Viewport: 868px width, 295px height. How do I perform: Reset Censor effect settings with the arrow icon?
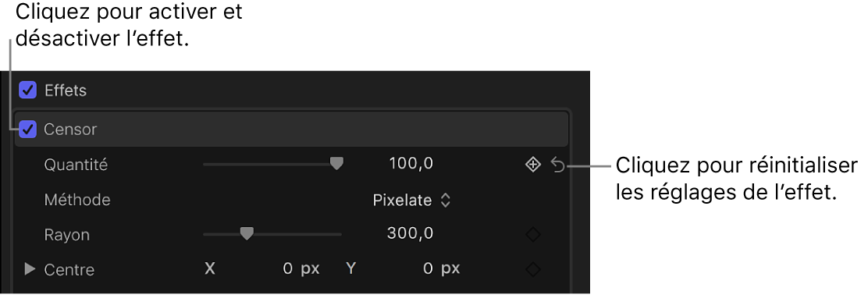[558, 165]
